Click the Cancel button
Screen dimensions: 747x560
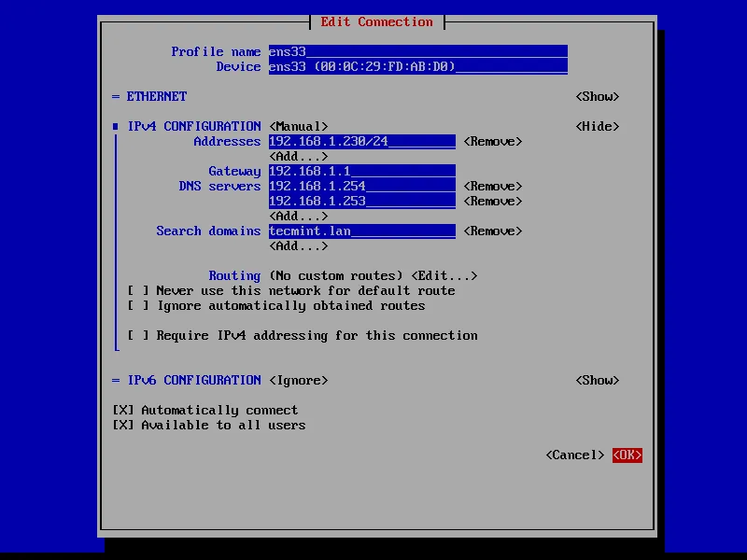573,455
